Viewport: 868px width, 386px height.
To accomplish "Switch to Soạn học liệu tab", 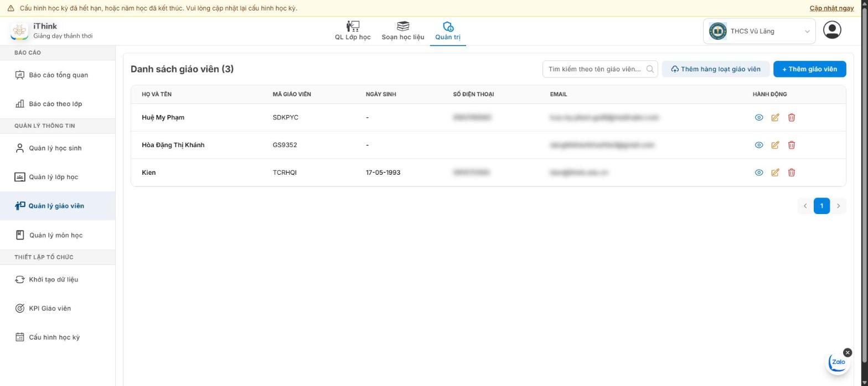I will 403,31.
